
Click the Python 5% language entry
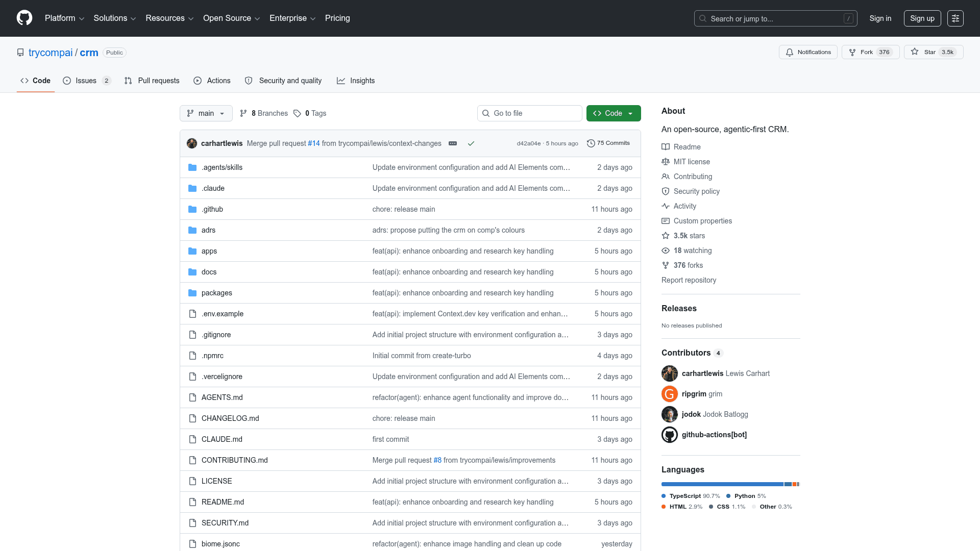(746, 496)
